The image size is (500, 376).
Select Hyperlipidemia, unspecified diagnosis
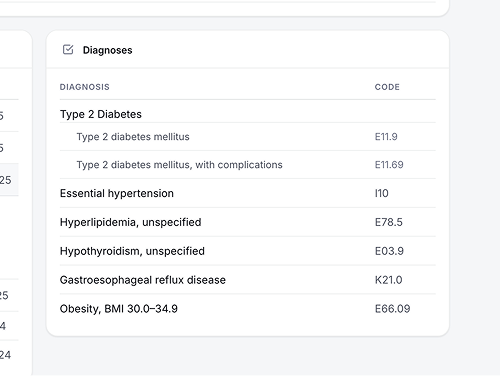click(x=248, y=222)
